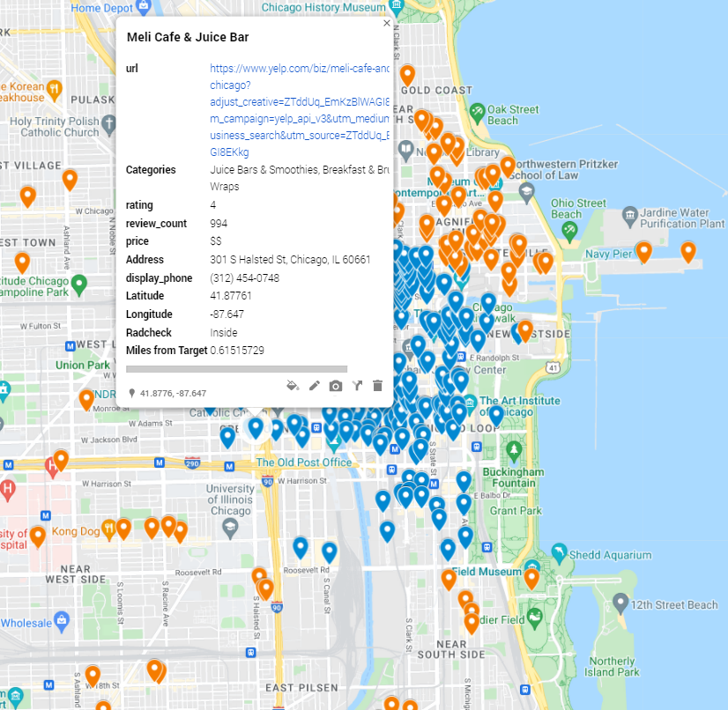Select the pencil edit icon
Screen dimensions: 728x710
[x=315, y=386]
